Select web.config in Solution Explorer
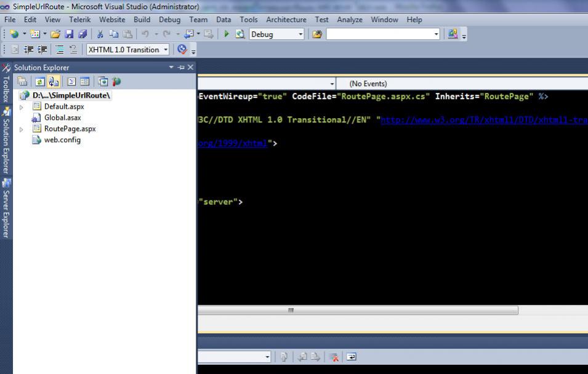The image size is (588, 374). [62, 140]
